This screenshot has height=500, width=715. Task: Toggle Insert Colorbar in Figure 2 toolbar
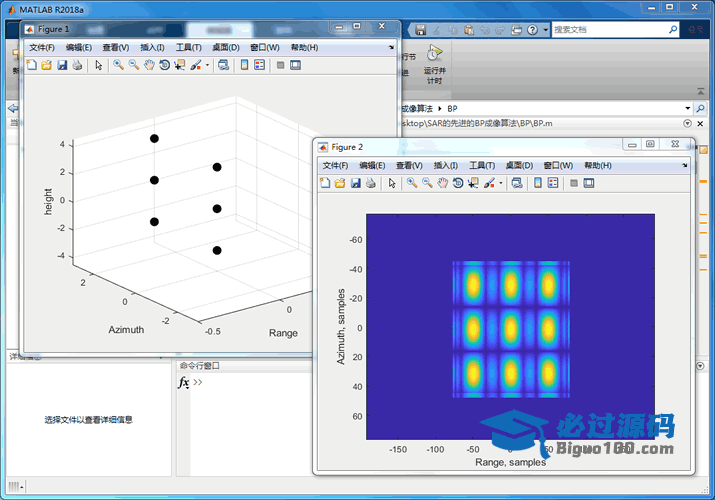tap(538, 183)
